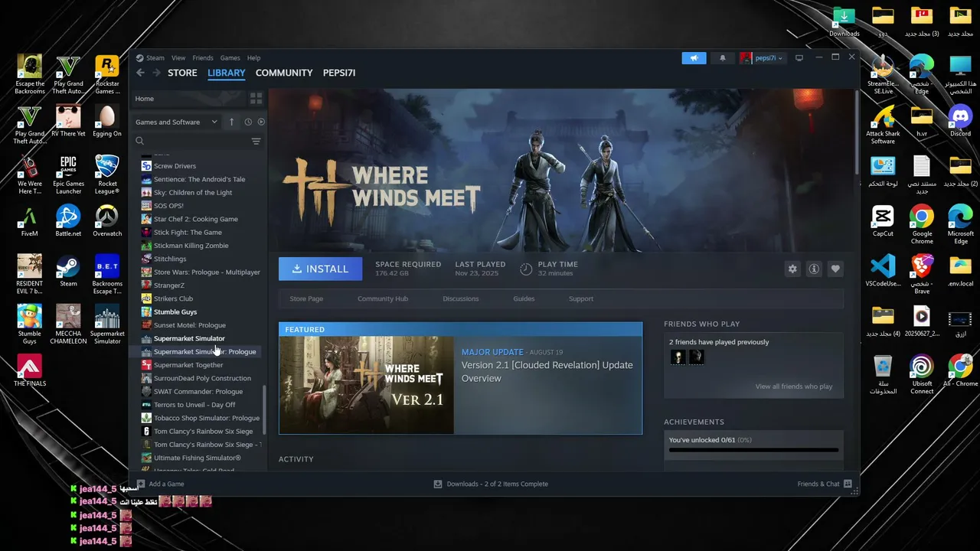
Task: Open Rocket League desktop shortcut
Action: coord(107,175)
